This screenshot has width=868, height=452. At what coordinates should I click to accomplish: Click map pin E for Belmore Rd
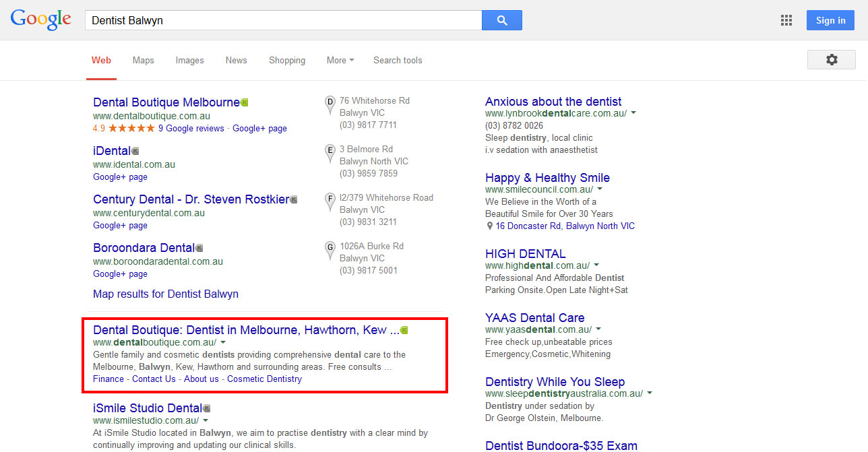click(x=330, y=153)
